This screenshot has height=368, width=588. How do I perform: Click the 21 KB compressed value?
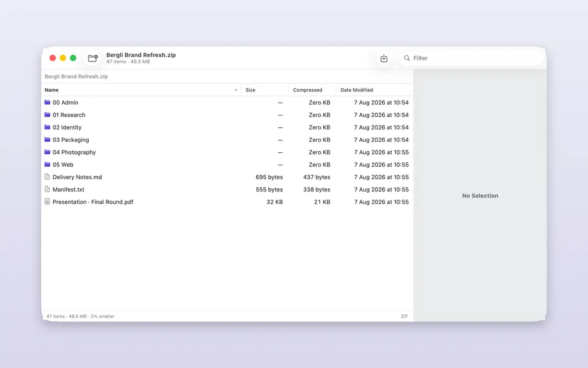coord(322,202)
